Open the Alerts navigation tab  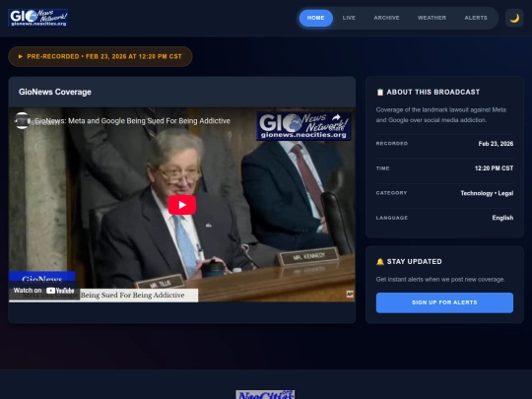click(x=476, y=18)
